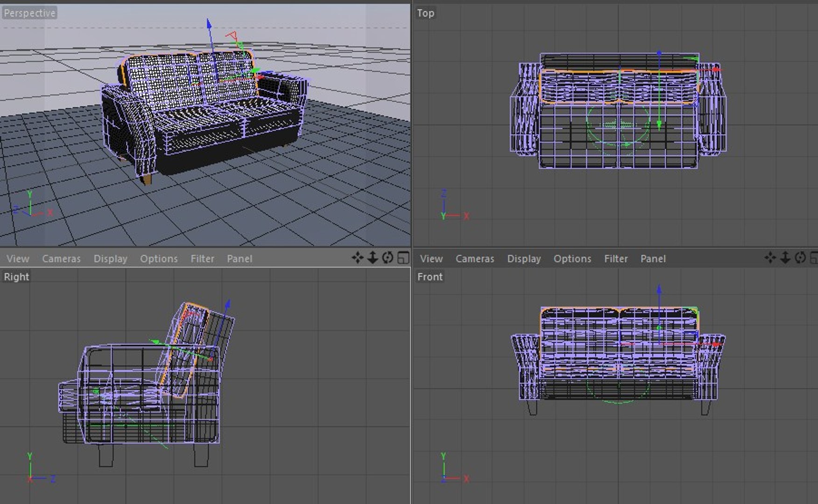Open the Cameras menu of the Front viewport
The height and width of the screenshot is (504, 818).
point(475,259)
